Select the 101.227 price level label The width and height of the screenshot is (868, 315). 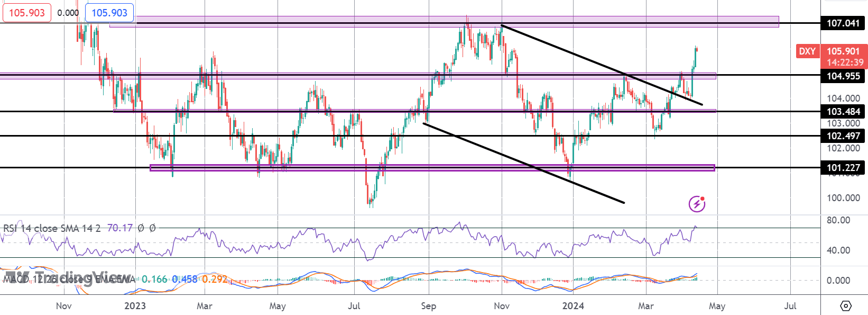pos(843,168)
